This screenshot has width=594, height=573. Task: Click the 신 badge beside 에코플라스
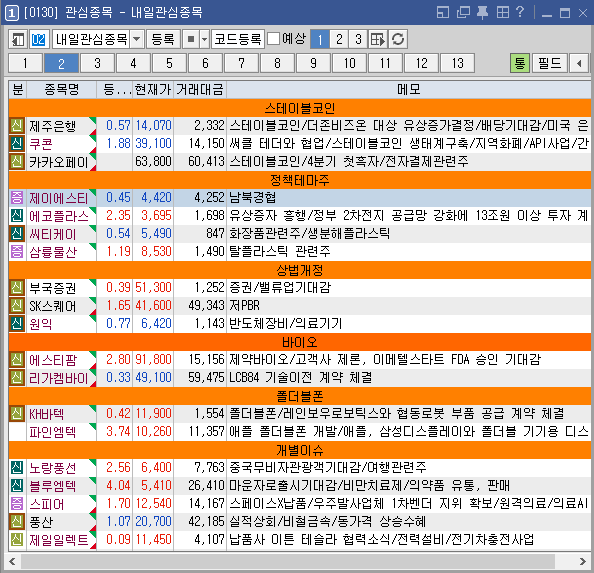pyautogui.click(x=17, y=215)
